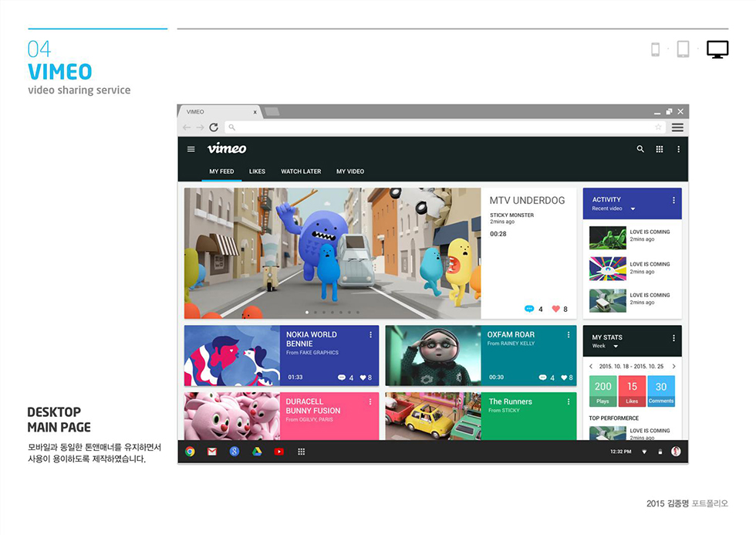
Task: Open the Week dropdown in MY STATS
Action: pyautogui.click(x=616, y=346)
